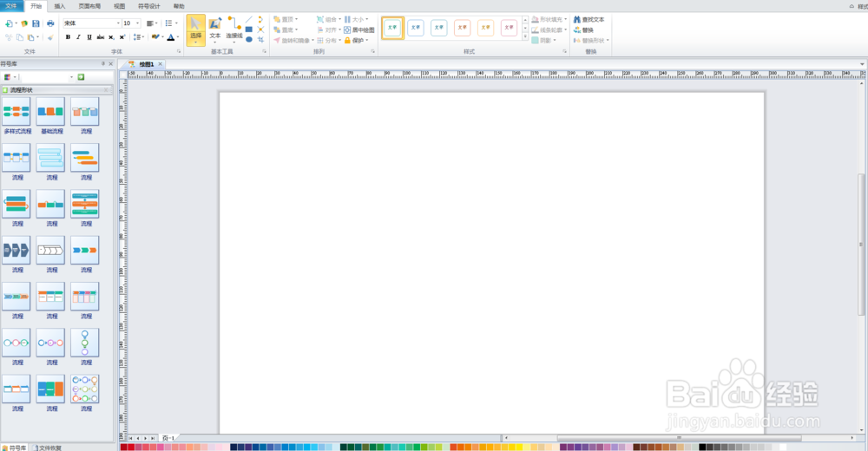Open the 排列 group dialog launcher

tap(372, 51)
